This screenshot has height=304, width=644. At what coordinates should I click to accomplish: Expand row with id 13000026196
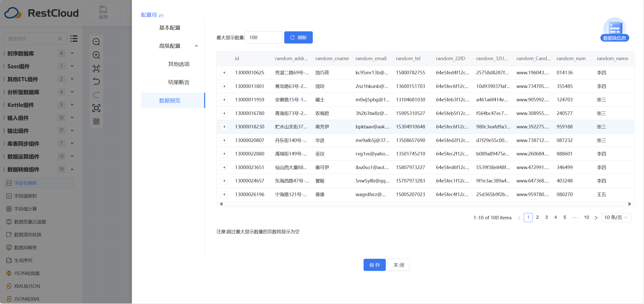[224, 195]
